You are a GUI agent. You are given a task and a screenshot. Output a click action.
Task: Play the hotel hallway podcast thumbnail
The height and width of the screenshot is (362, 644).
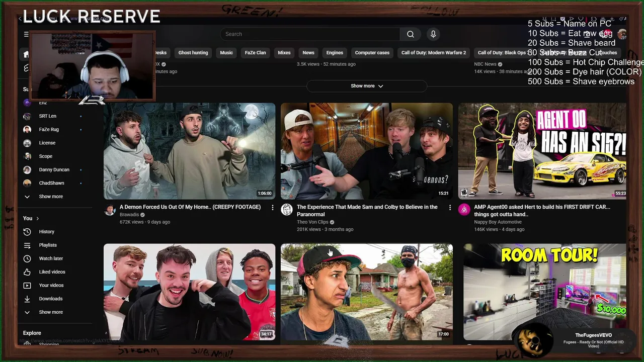(x=367, y=151)
